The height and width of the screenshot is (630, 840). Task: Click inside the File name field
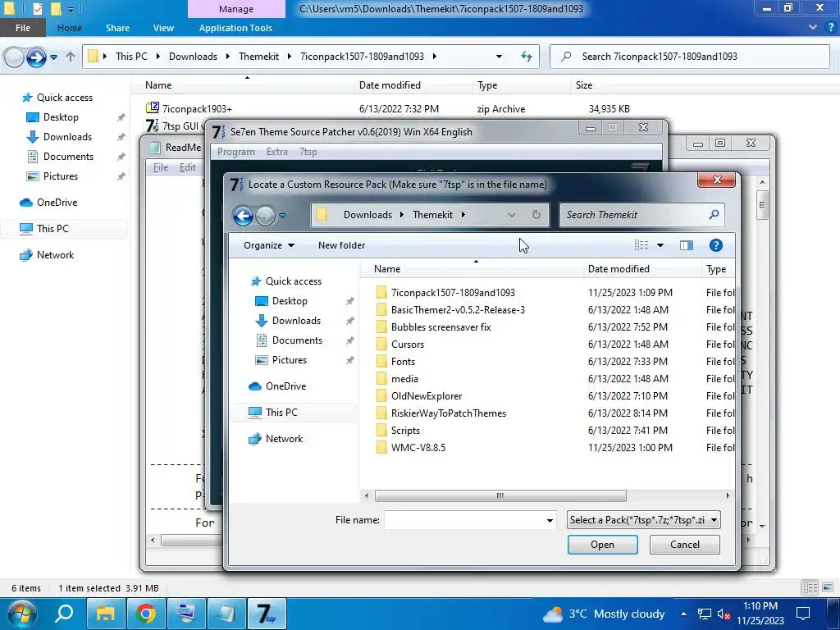[x=464, y=520]
